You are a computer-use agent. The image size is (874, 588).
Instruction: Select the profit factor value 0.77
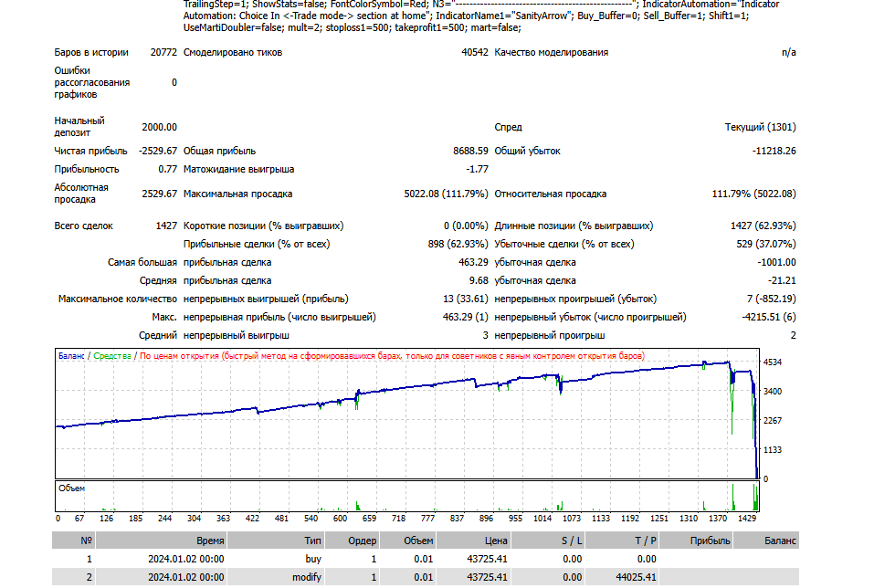(x=168, y=170)
